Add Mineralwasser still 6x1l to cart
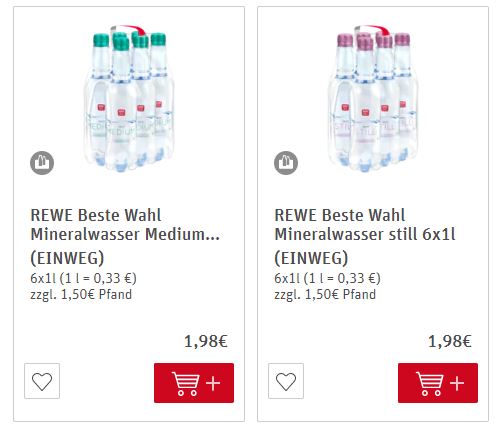The image size is (497, 429). pyautogui.click(x=438, y=383)
